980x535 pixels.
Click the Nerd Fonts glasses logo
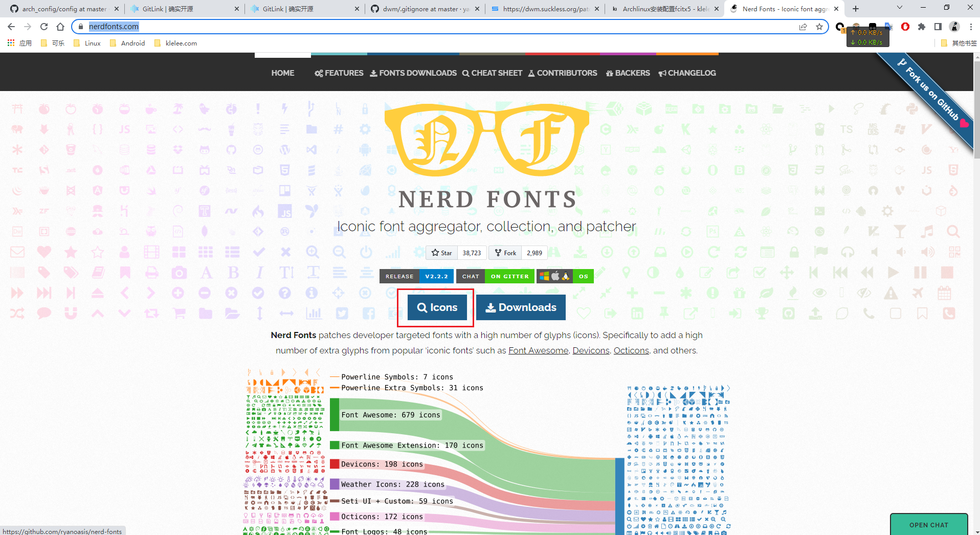pos(487,141)
